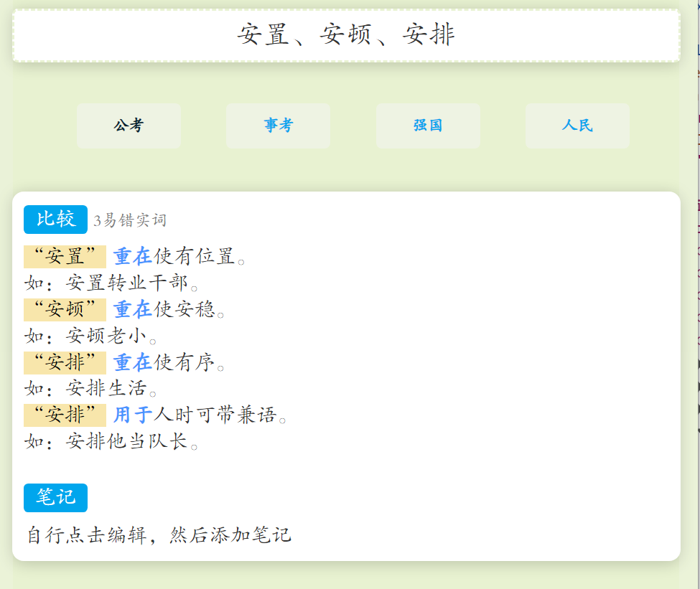
Task: Click the highlighted "安置" term
Action: click(65, 257)
